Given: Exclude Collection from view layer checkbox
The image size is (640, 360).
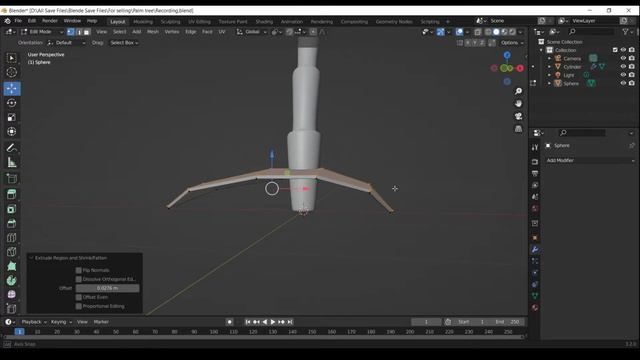Looking at the screenshot, I should click(x=615, y=50).
